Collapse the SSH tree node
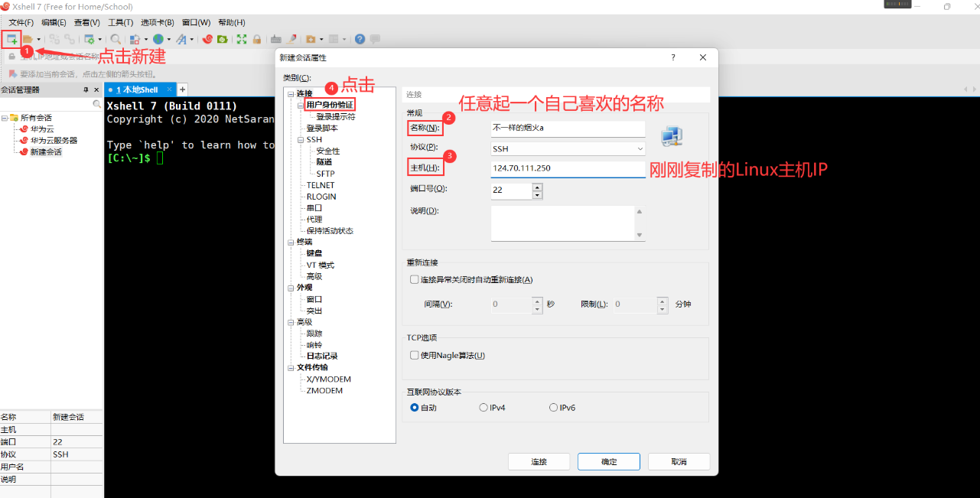This screenshot has height=498, width=980. (x=300, y=140)
